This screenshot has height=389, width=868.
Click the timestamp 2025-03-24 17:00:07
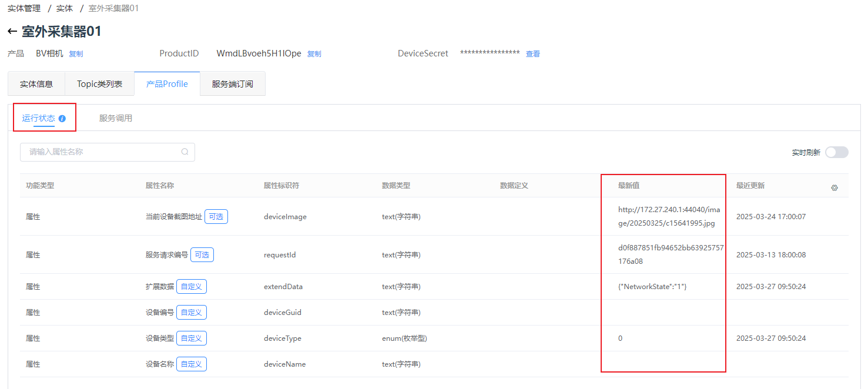coord(771,217)
